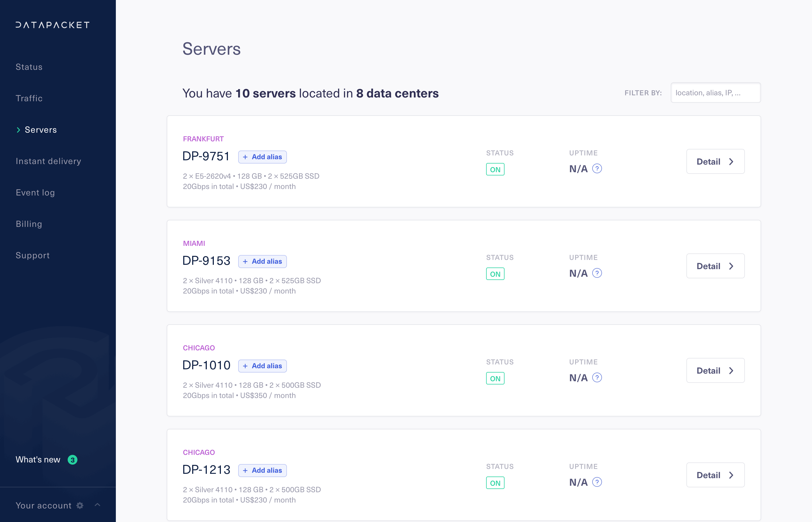Image resolution: width=812 pixels, height=522 pixels.
Task: Click the gear icon beside Your account
Action: (80, 505)
